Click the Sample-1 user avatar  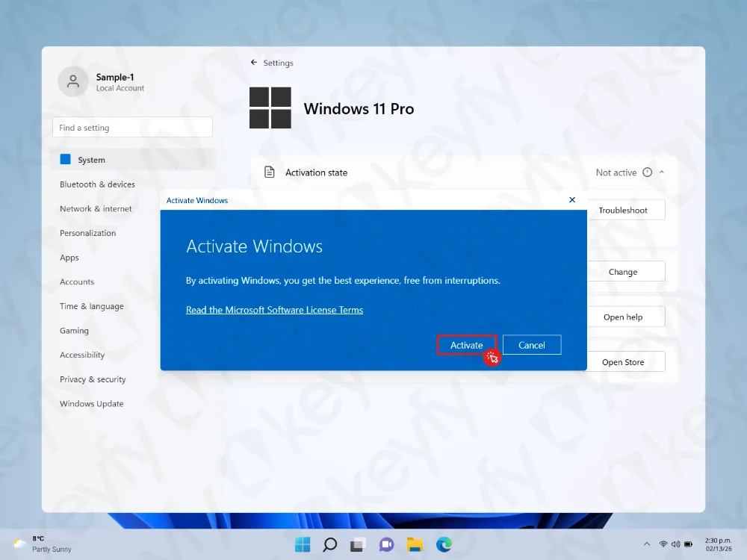pos(73,81)
